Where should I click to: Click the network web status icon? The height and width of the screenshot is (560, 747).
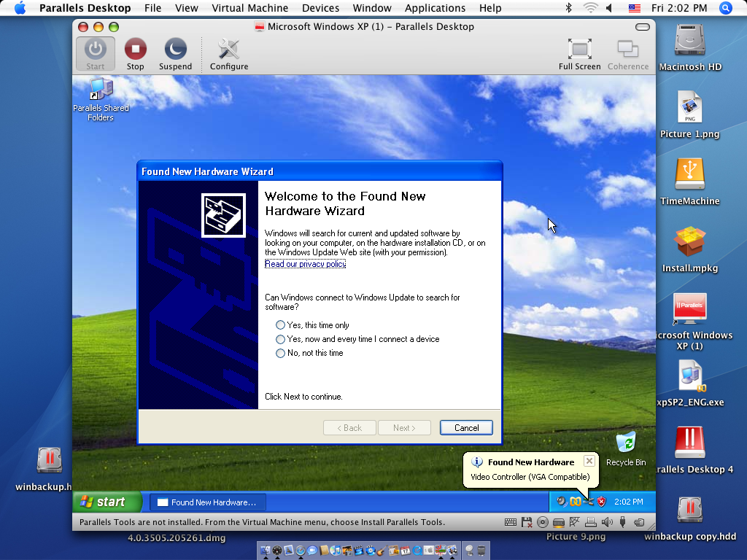click(575, 522)
